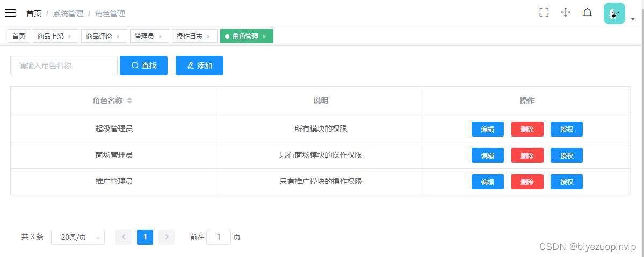Switch to the 首页 tab
This screenshot has height=257, width=644.
tap(19, 36)
